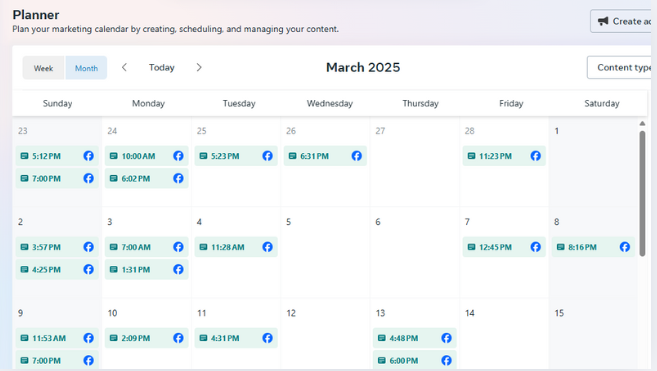This screenshot has height=371, width=657.
Task: Go to next month arrow
Action: pos(199,67)
